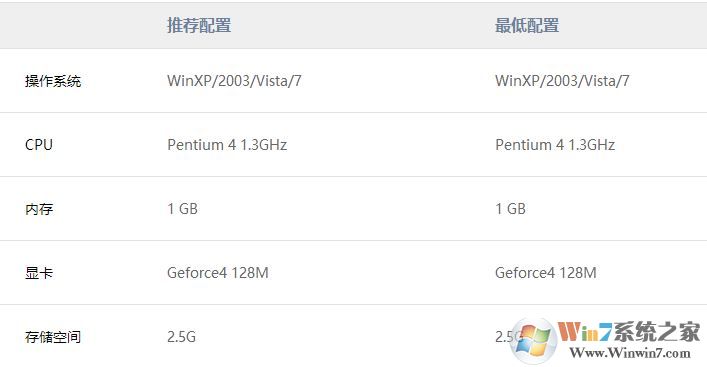Click the Windows logo watermark icon

[x=534, y=341]
